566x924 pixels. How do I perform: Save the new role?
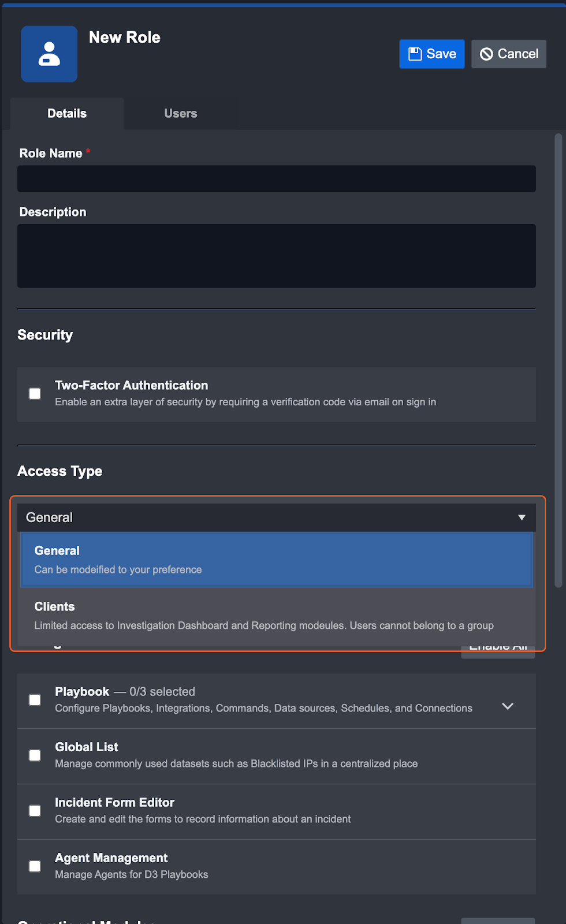(x=432, y=54)
